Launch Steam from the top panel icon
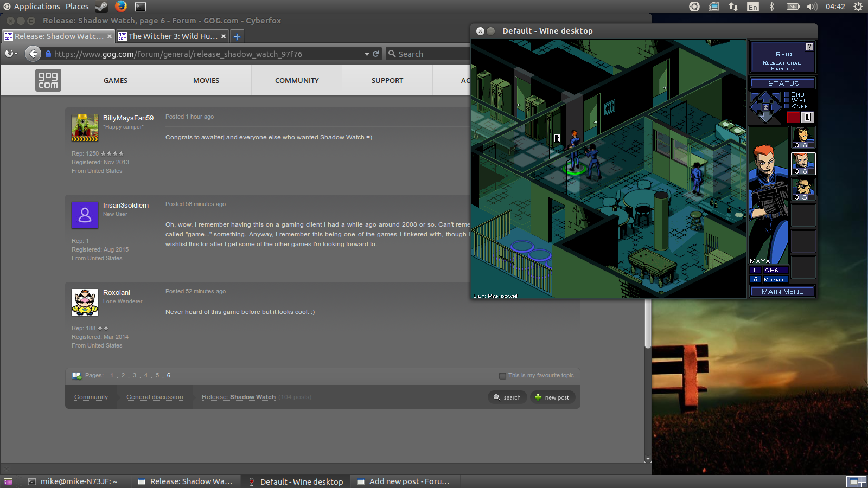The image size is (868, 488). [x=101, y=7]
